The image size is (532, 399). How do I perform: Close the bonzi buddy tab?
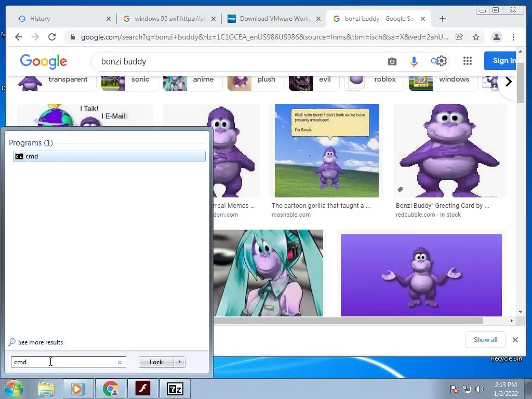pyautogui.click(x=423, y=19)
